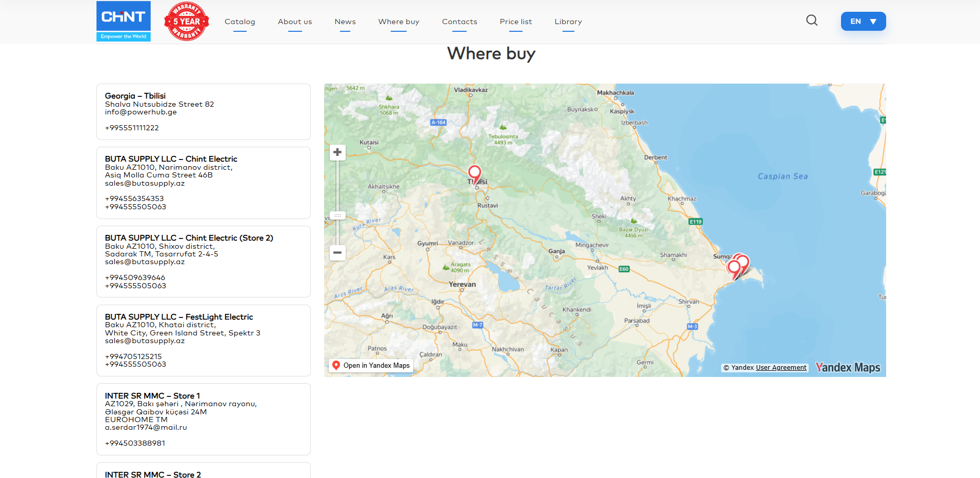Open the Catalog menu

[240, 22]
